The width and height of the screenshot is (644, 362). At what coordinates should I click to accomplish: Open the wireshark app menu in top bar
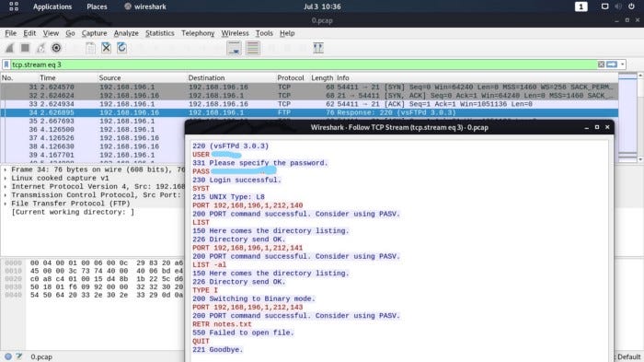[x=145, y=6]
